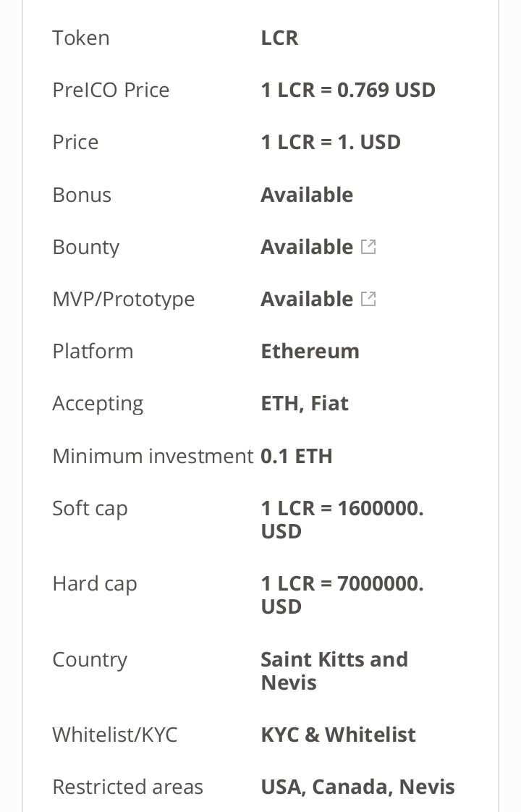Click the MVP/Prototype Available link text
This screenshot has width=521, height=812.
point(307,299)
